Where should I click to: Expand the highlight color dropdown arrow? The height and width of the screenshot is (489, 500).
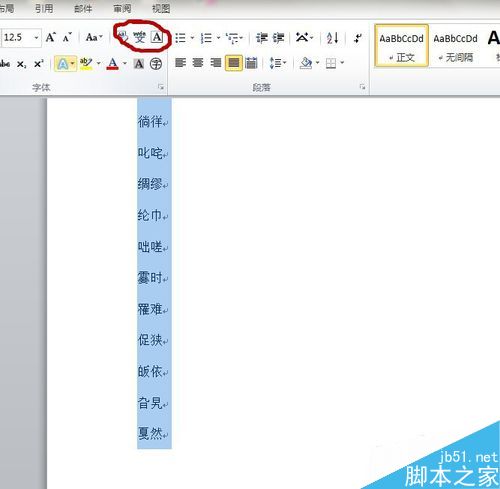(98, 63)
